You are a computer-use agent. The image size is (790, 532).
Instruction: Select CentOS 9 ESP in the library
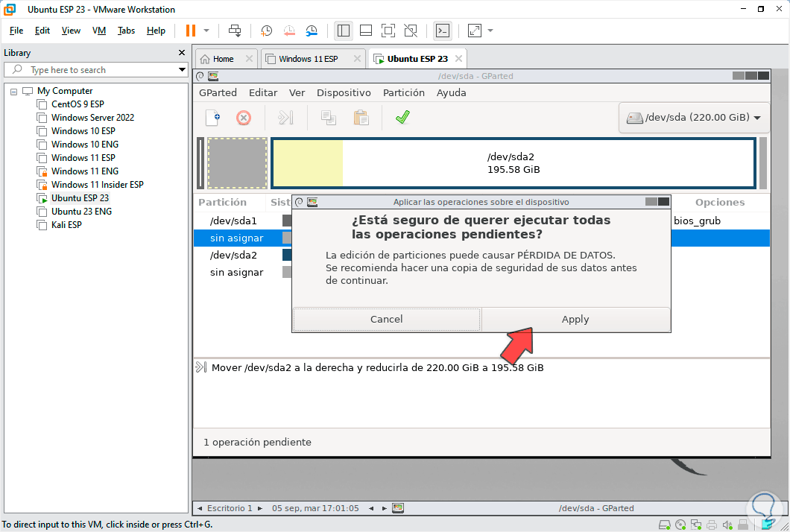(x=78, y=104)
